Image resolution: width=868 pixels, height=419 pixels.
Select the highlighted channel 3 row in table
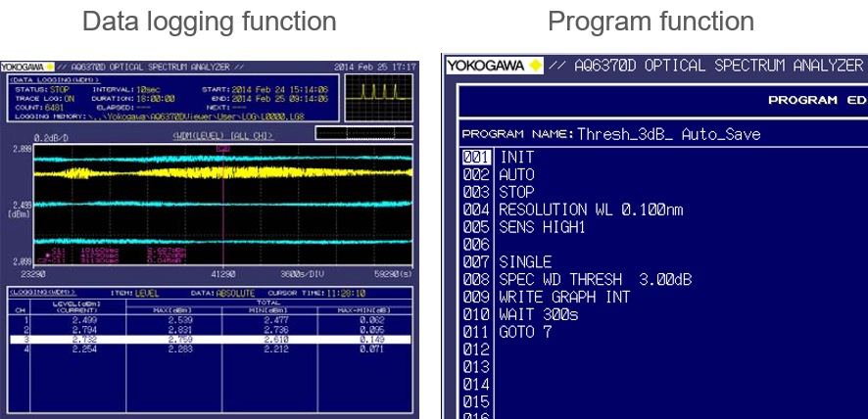click(x=208, y=339)
